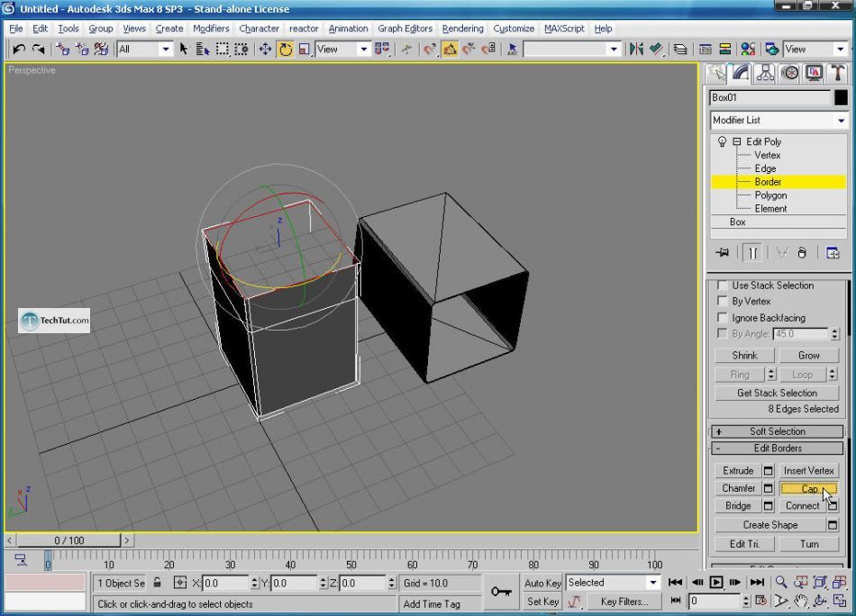Expand the Soft Selection rollout
Screen dimensions: 856x616
[x=778, y=431]
